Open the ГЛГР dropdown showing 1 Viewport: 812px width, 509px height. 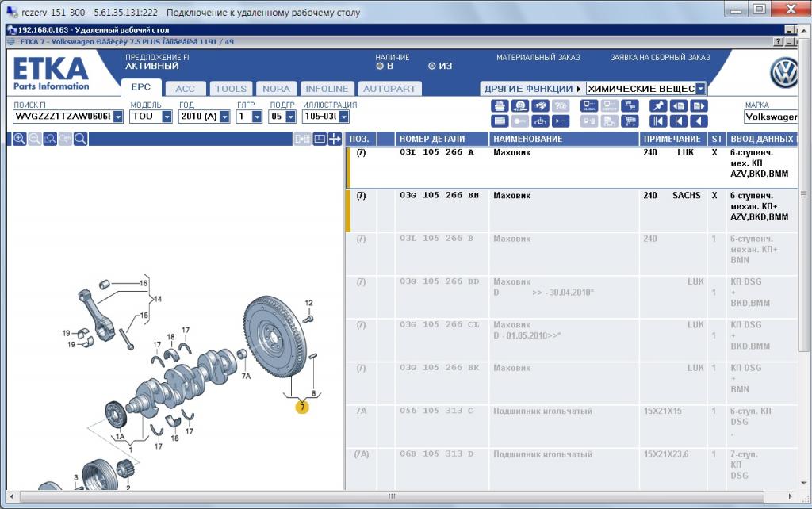[x=257, y=117]
